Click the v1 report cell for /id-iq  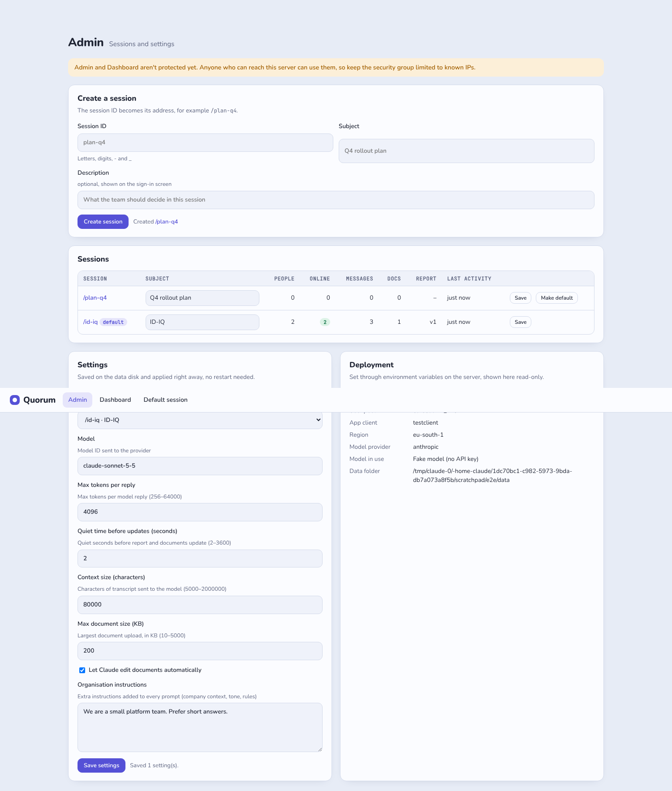(433, 322)
